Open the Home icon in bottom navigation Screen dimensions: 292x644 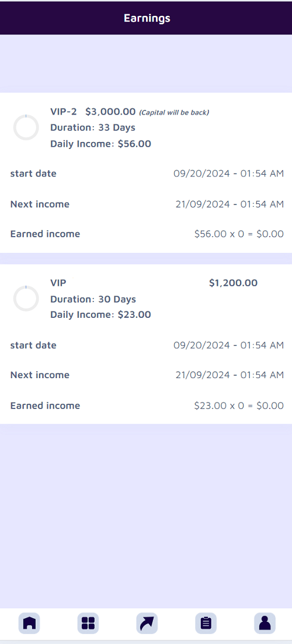pos(29,623)
